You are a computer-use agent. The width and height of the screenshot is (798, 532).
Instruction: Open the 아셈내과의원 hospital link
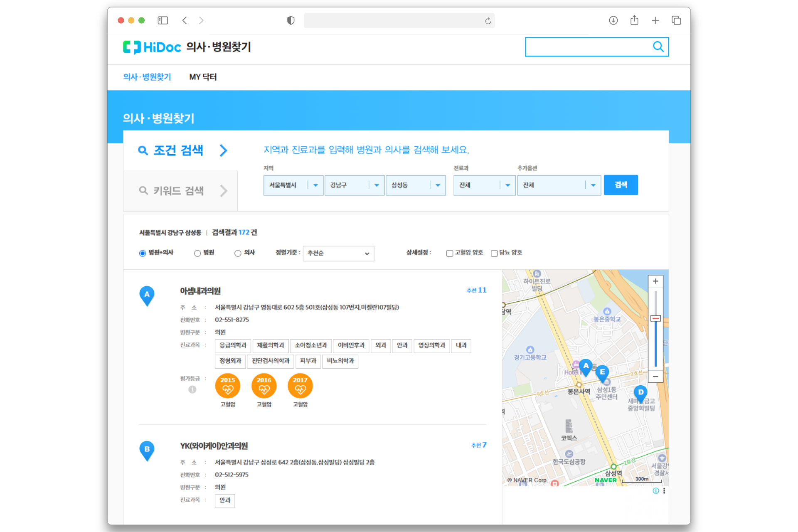(200, 291)
